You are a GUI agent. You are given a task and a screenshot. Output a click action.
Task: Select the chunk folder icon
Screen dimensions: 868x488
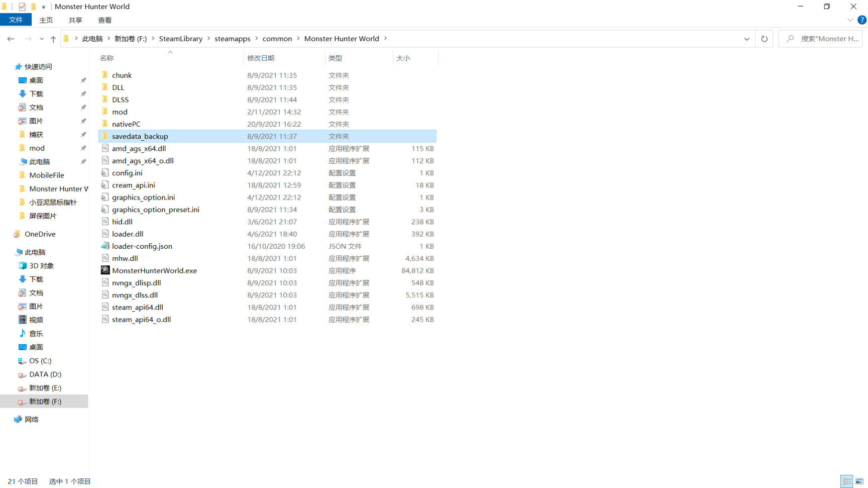coord(105,75)
